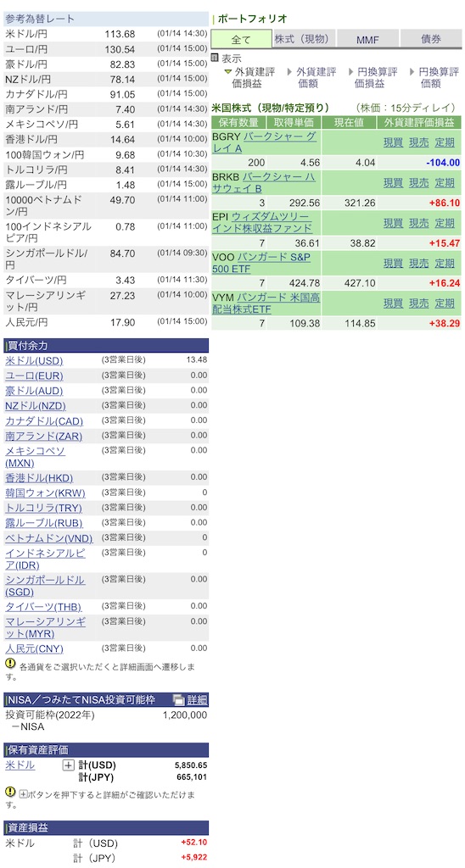Viewport: 465px width, 868px height.
Task: Open the 株式（現物） tab
Action: 302,39
